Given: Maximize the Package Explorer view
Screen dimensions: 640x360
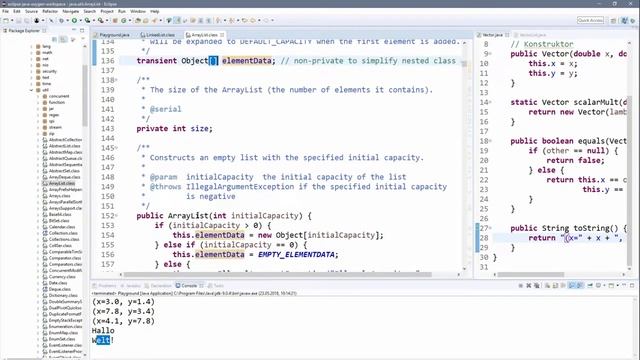Looking at the screenshot, I should click(x=82, y=30).
